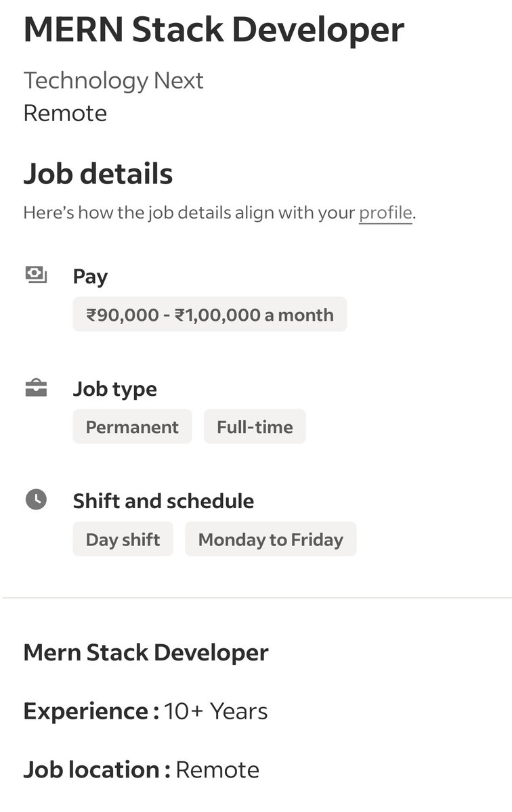512x812 pixels.
Task: Select the Day shift chip
Action: (x=123, y=539)
